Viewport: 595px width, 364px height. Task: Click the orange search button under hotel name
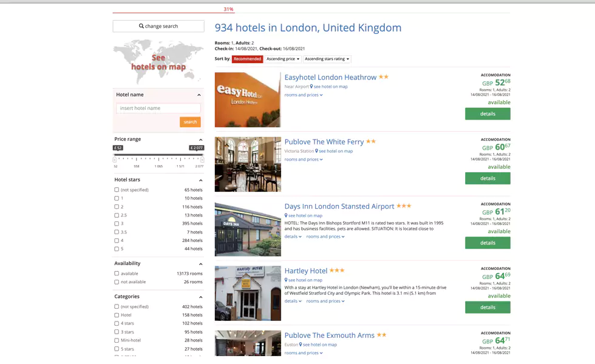(x=190, y=121)
